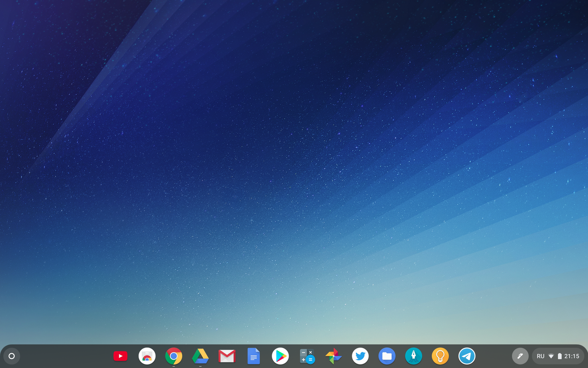Screen dimensions: 588x368
Task: Start Telegram messenger
Action: pos(467,356)
